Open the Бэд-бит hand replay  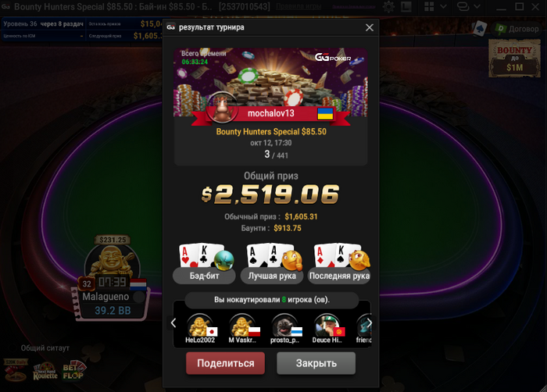pyautogui.click(x=204, y=264)
